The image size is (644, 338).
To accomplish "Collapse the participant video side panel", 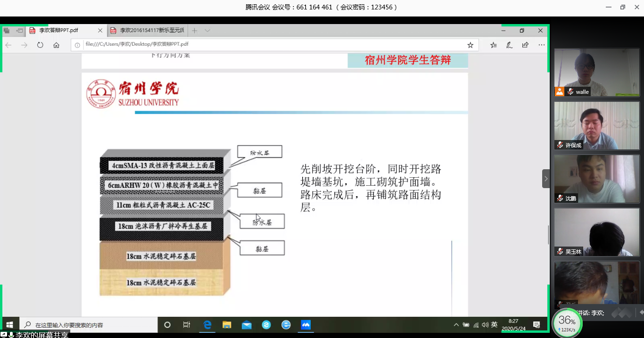I will pos(546,179).
